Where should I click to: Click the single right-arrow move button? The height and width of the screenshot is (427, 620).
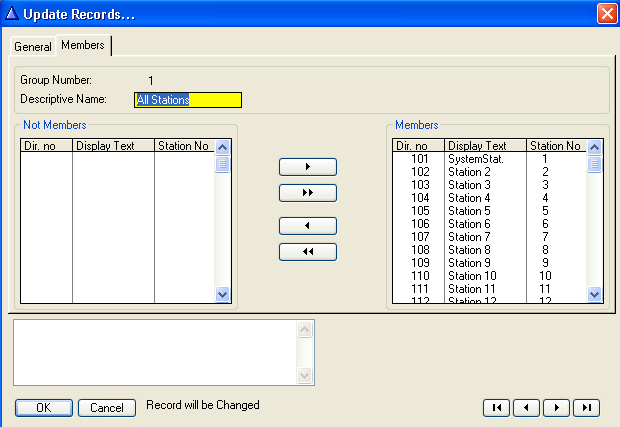click(308, 166)
